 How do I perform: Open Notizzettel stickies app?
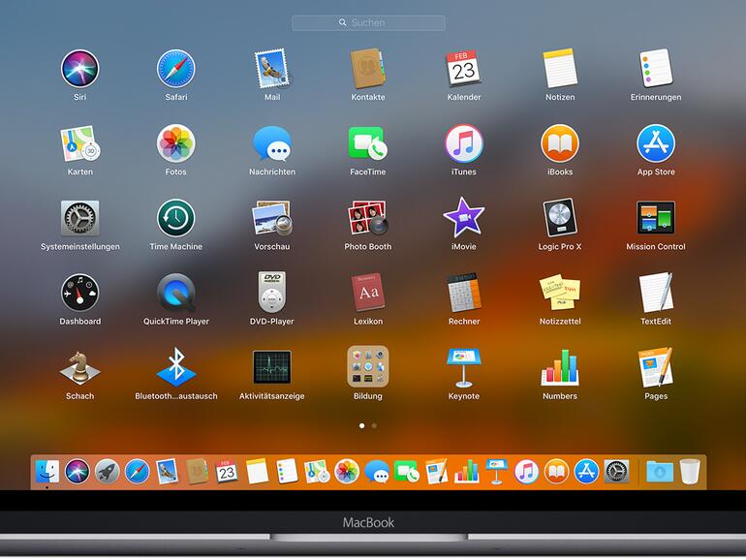(560, 293)
